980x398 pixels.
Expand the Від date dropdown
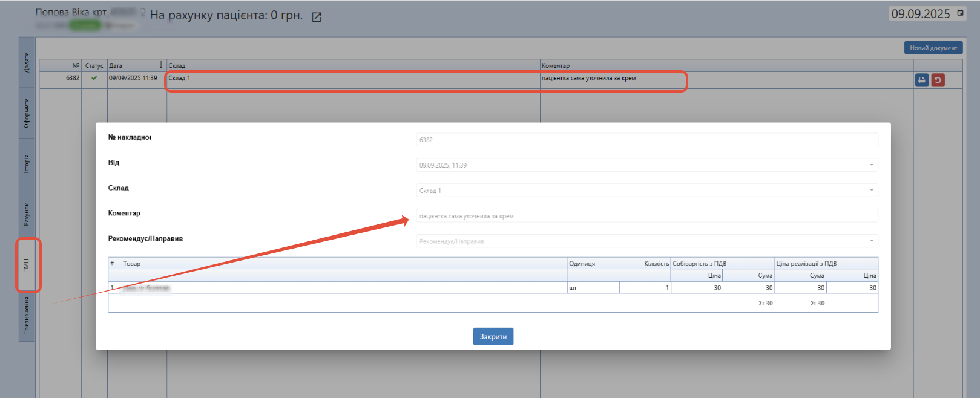872,165
